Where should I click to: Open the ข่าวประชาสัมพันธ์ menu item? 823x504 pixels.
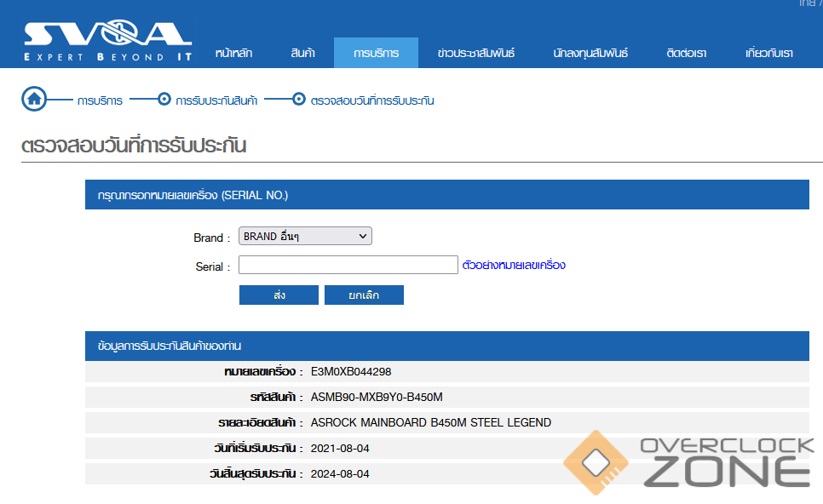click(x=476, y=53)
